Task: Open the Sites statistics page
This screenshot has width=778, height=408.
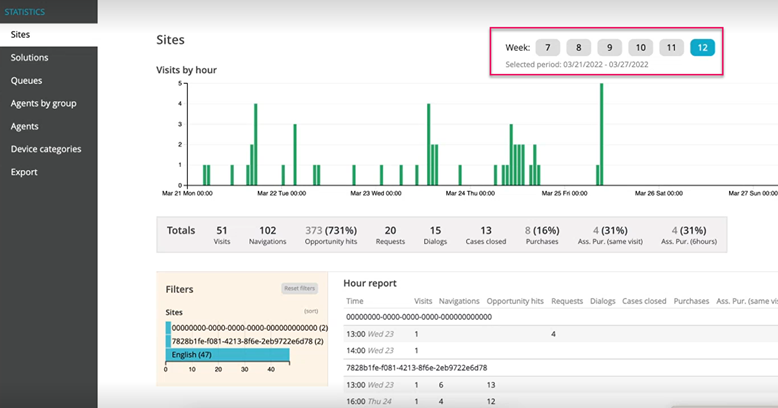Action: (20, 35)
